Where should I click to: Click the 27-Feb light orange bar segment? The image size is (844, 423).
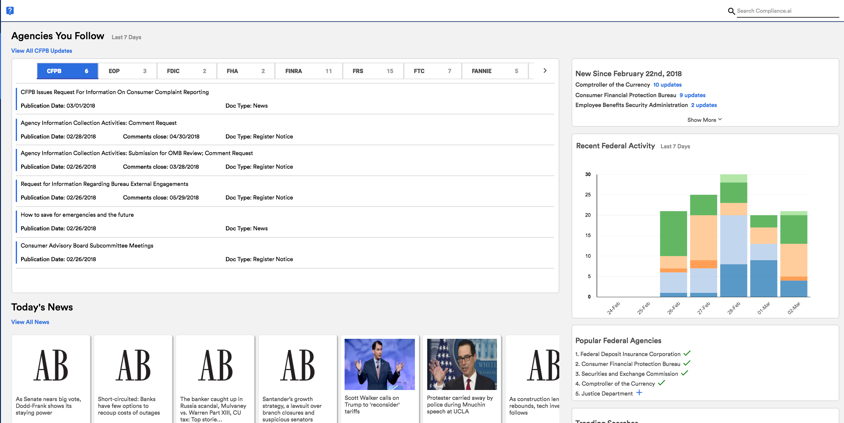[704, 237]
